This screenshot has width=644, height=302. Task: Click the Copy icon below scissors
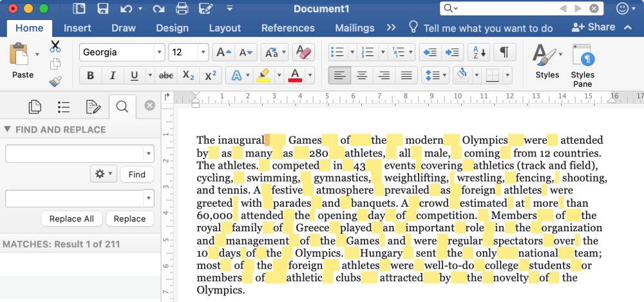(55, 64)
